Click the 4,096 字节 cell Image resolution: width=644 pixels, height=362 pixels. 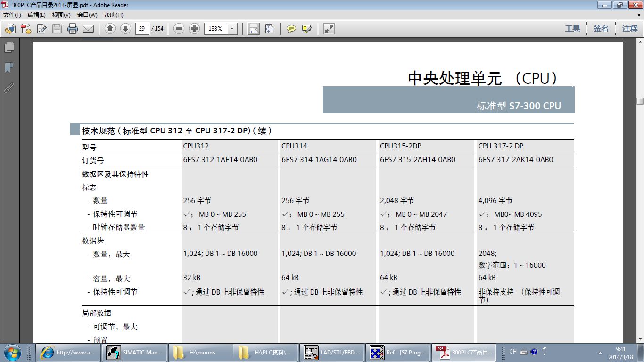tap(495, 201)
